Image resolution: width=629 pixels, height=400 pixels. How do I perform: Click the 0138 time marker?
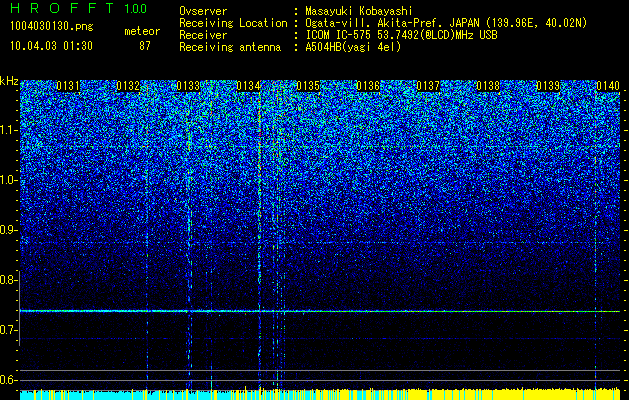tap(488, 86)
